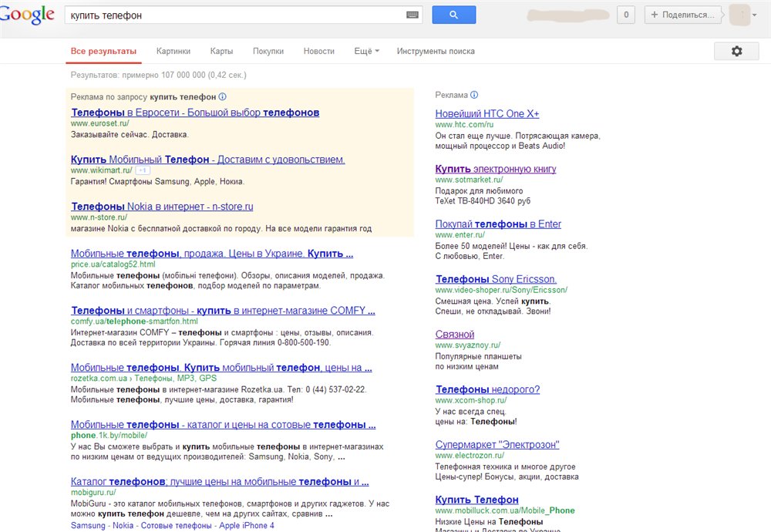Click the www.euroset.ru/ URL text
This screenshot has width=771, height=532.
(x=99, y=123)
